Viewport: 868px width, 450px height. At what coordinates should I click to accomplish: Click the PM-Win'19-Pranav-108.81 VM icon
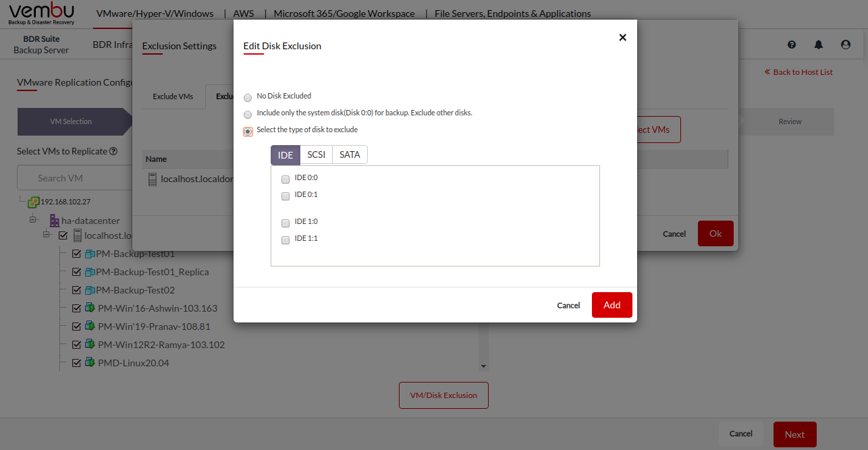point(89,327)
